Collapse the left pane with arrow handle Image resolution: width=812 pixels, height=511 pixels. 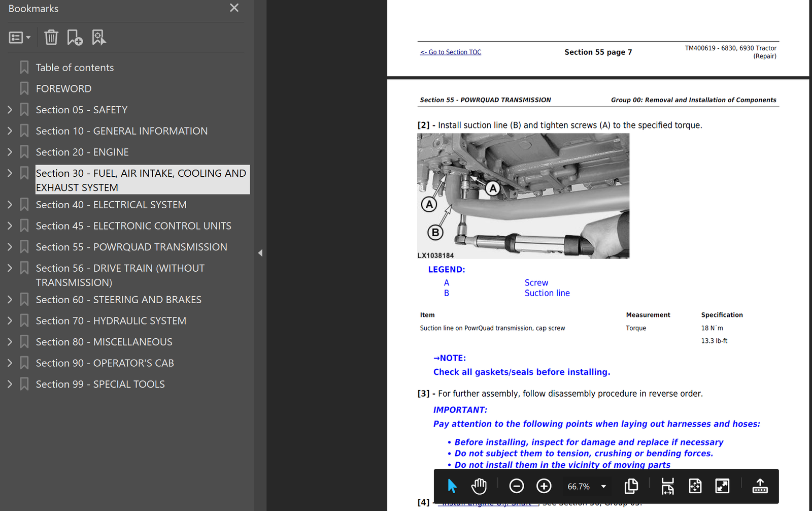260,253
